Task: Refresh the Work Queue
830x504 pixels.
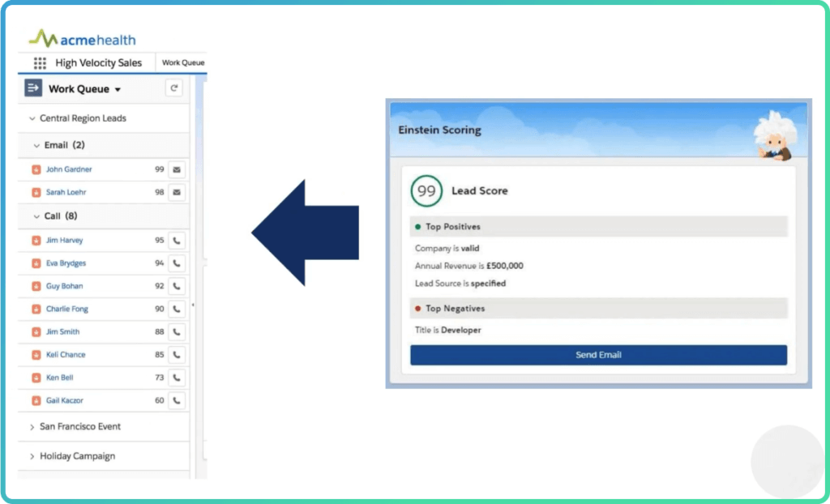Action: [173, 88]
